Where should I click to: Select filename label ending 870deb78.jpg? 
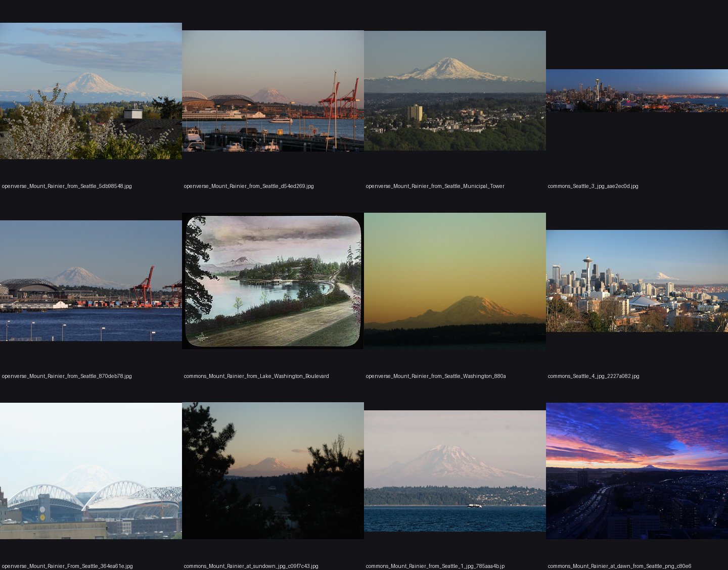click(67, 376)
